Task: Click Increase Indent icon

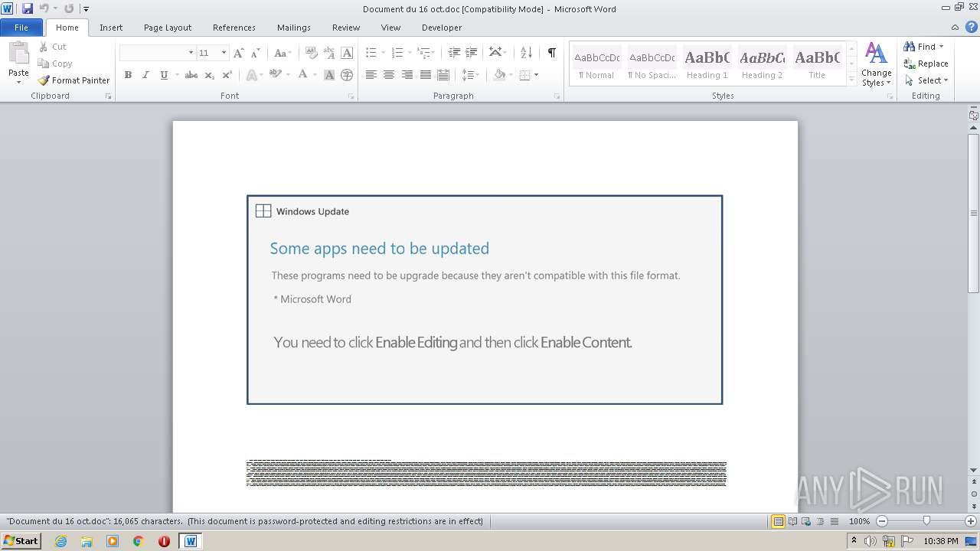Action: pyautogui.click(x=472, y=53)
